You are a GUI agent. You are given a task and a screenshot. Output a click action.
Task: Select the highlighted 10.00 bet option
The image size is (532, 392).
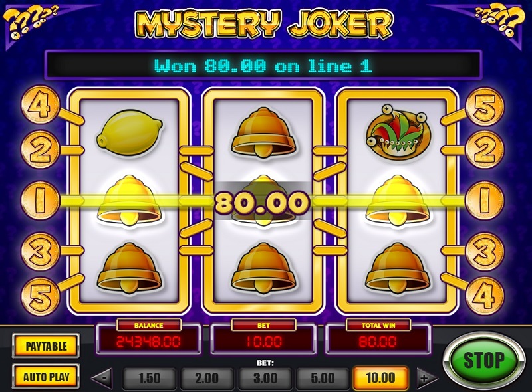pyautogui.click(x=380, y=378)
